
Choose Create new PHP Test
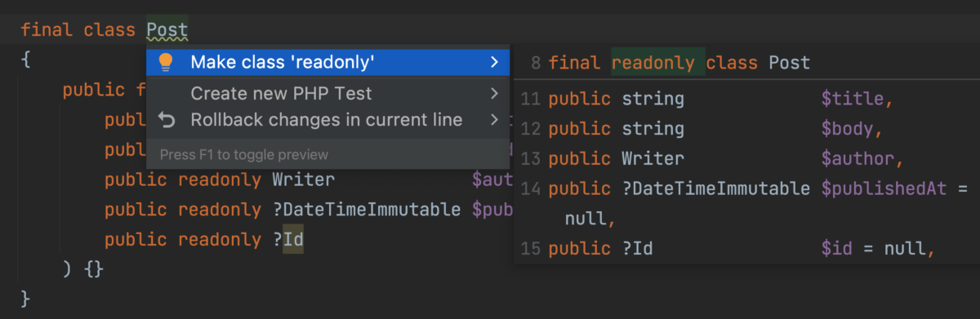tap(328, 93)
